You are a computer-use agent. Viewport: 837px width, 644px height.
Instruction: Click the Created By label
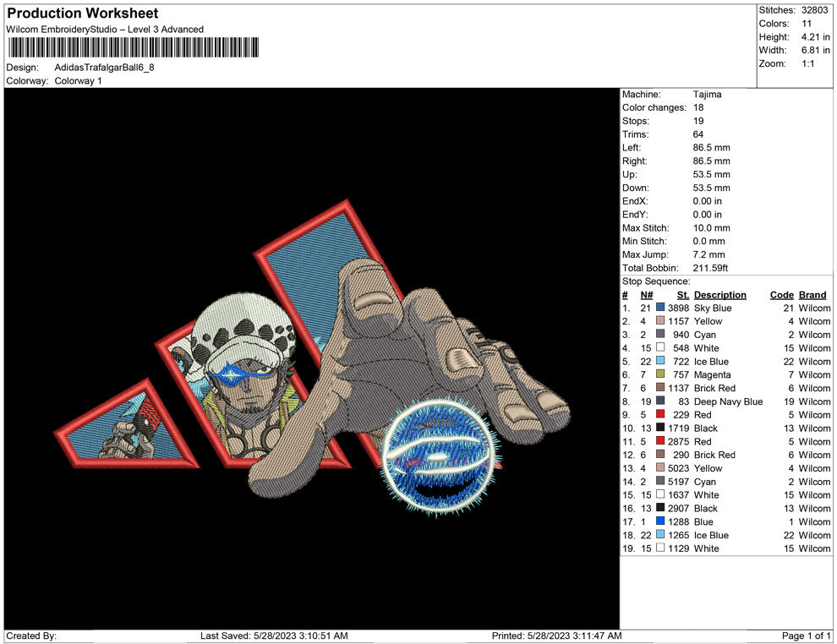coord(31,636)
